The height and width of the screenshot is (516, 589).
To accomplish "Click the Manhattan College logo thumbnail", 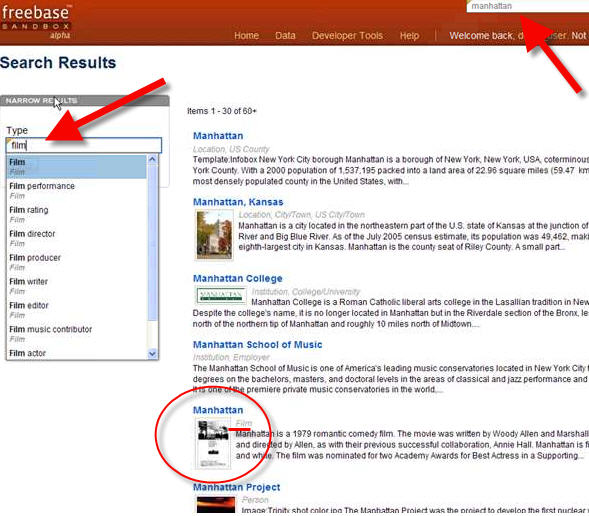I will (x=221, y=295).
